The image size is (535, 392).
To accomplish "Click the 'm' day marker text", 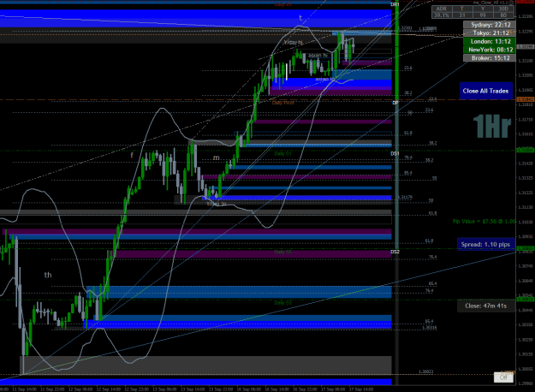I will point(217,157).
